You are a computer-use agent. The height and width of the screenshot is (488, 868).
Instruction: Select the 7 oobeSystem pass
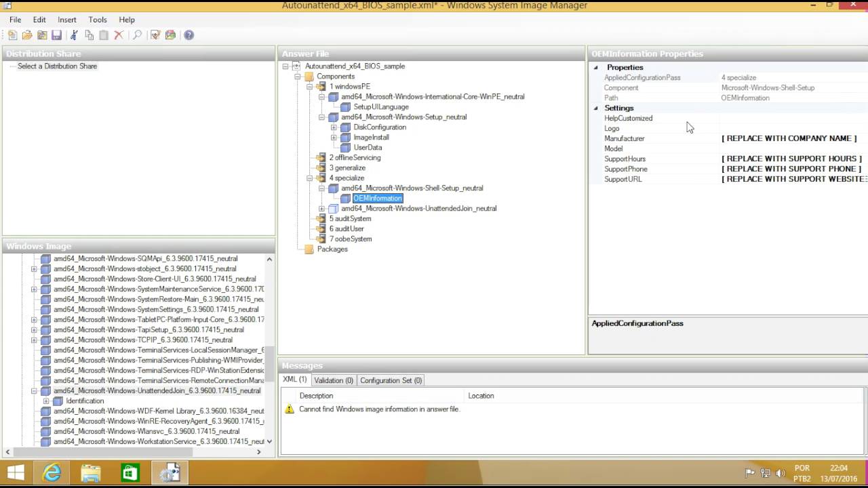(351, 239)
